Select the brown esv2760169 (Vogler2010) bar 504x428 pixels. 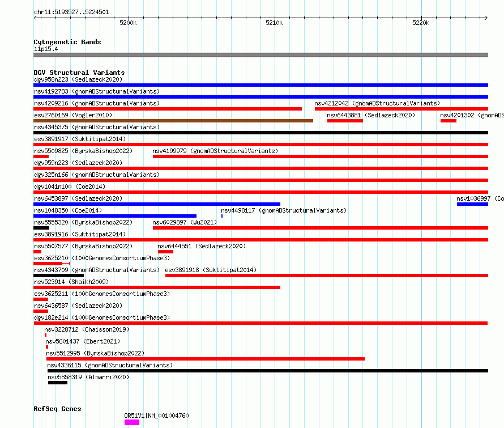pyautogui.click(x=173, y=121)
